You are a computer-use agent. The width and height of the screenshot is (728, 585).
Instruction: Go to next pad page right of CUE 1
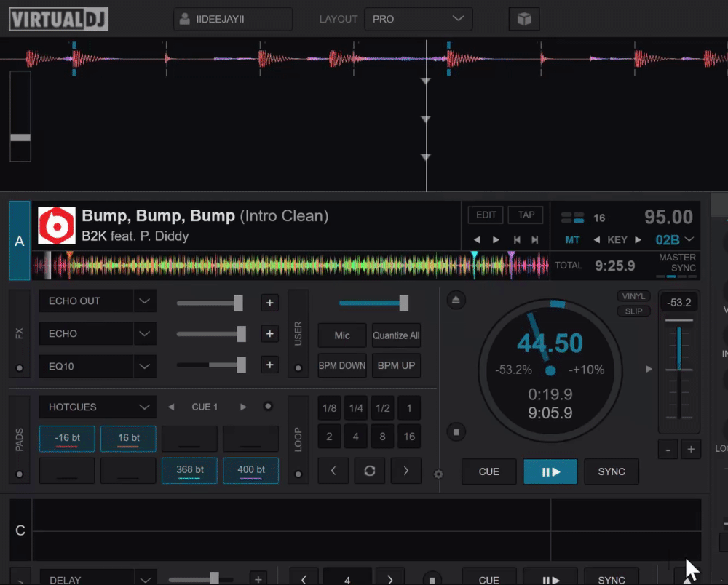[243, 407]
